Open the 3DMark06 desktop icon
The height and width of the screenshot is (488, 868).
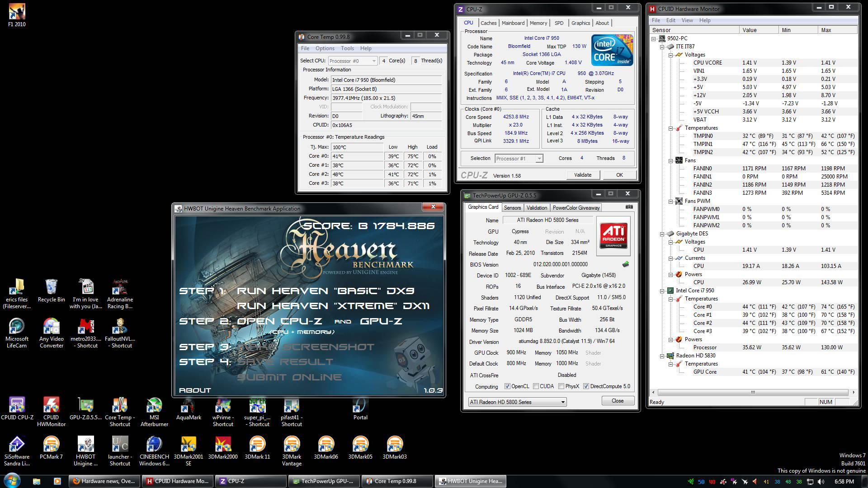[x=326, y=448]
